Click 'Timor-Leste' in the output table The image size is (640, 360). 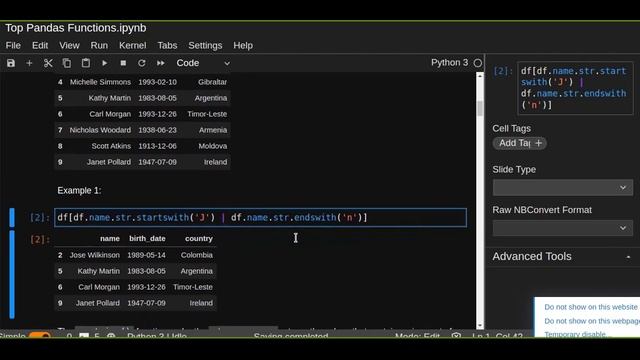click(x=193, y=287)
